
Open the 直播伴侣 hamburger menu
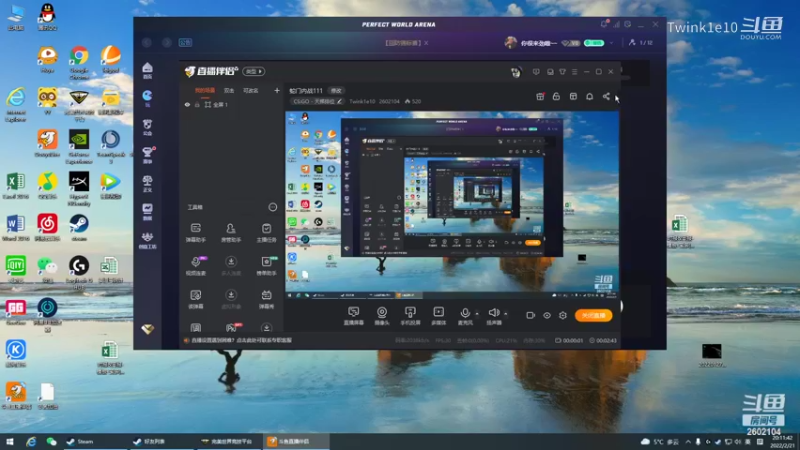574,72
